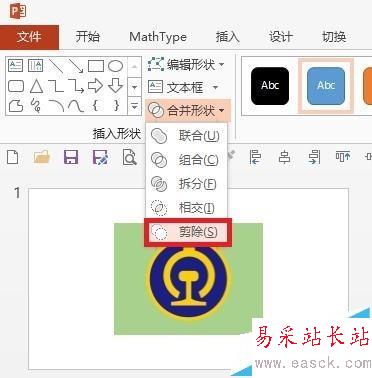Expand the full shapes gallery
Image resolution: width=372 pixels, height=378 pixels.
135,106
